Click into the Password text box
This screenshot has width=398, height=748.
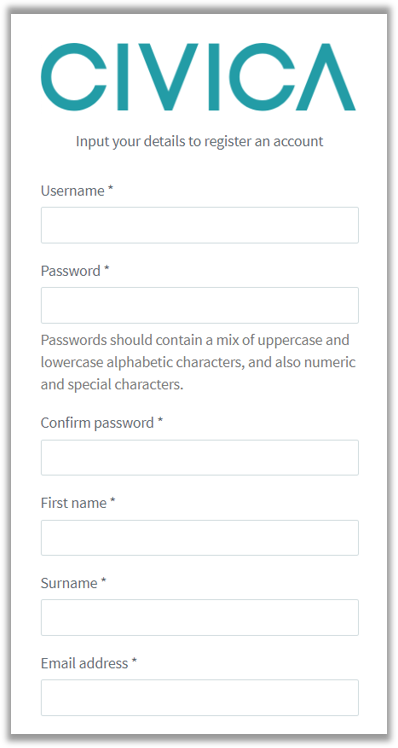199,305
